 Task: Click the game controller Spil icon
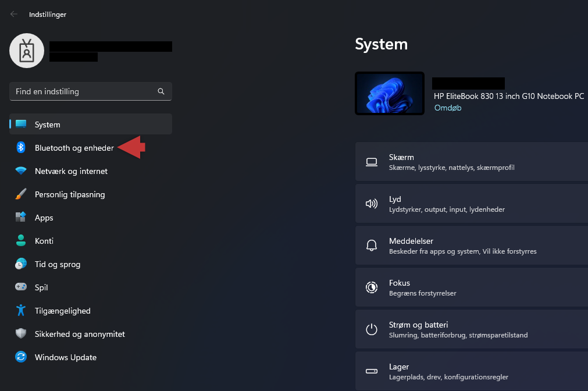pos(21,287)
